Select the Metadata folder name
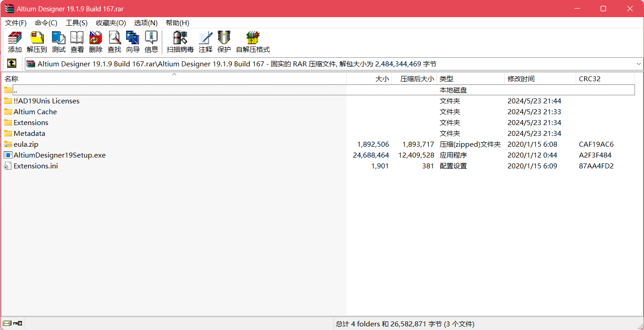The width and height of the screenshot is (644, 330). [29, 133]
